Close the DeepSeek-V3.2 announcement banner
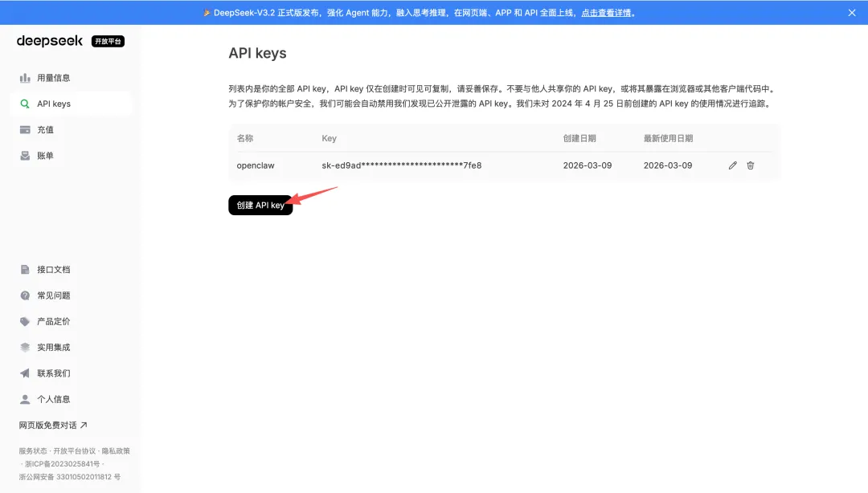The width and height of the screenshot is (868, 493). [851, 13]
